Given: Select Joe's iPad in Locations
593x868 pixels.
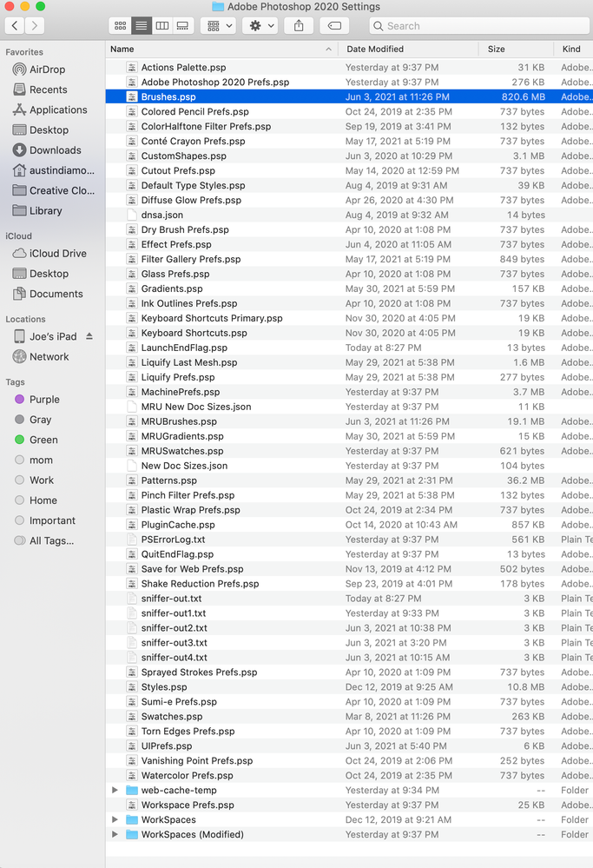Looking at the screenshot, I should click(53, 336).
